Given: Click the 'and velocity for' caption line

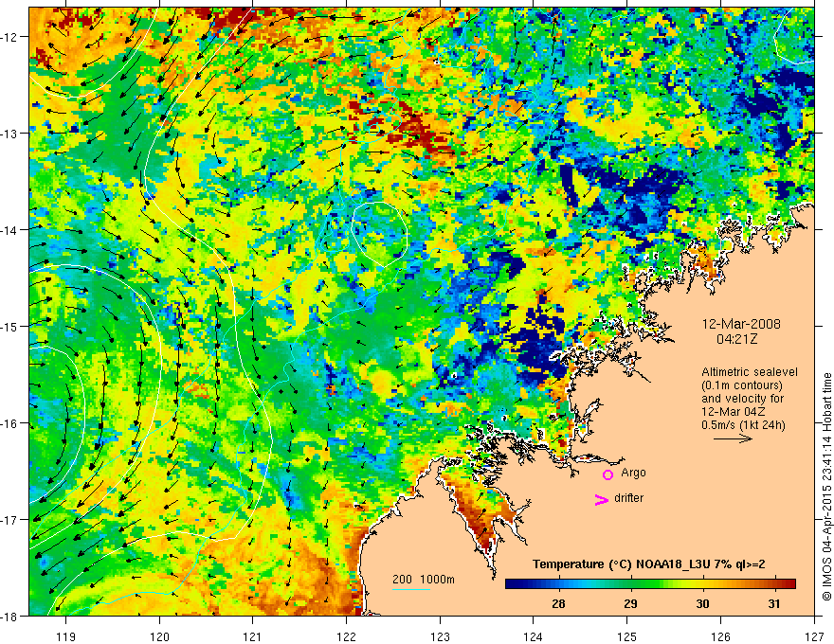Looking at the screenshot, I should [x=742, y=399].
